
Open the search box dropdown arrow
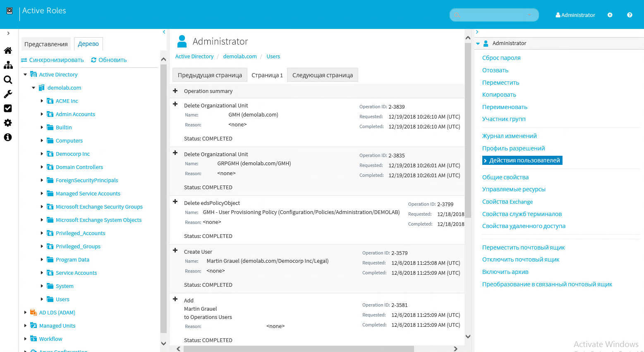[529, 15]
